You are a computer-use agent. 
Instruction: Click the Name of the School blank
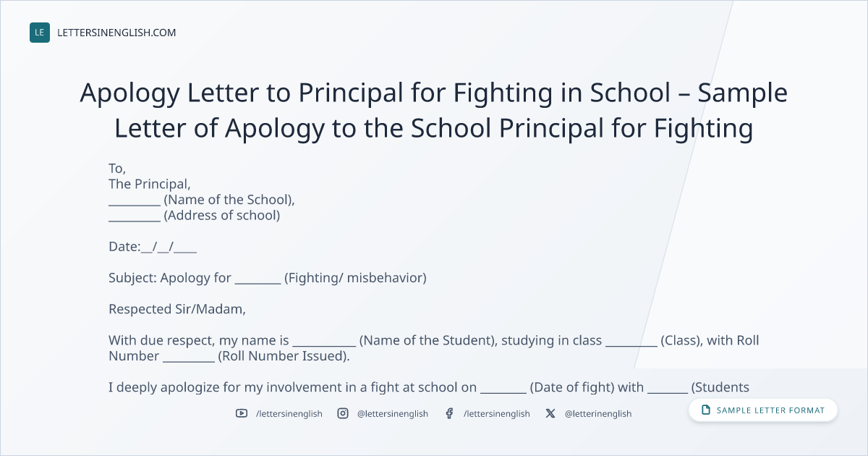[x=135, y=200]
